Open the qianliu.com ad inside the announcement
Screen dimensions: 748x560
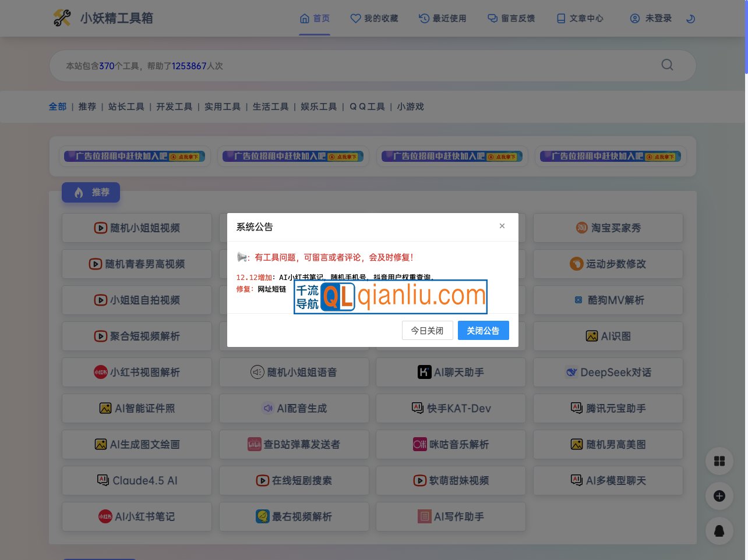click(390, 297)
